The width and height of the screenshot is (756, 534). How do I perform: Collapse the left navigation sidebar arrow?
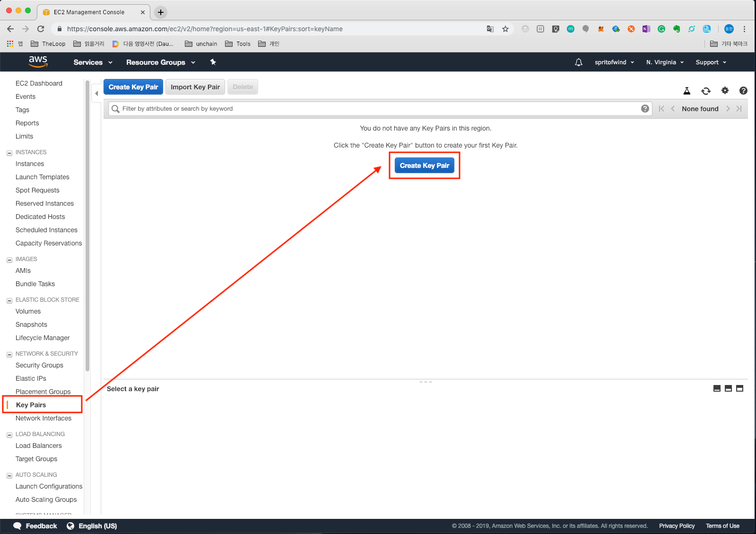pos(96,93)
